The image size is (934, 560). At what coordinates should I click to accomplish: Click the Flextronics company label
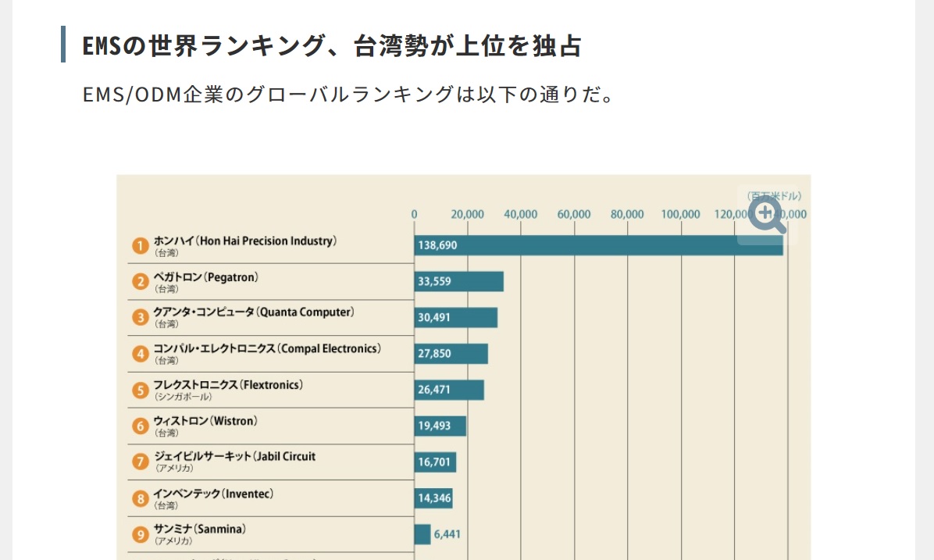[228, 385]
